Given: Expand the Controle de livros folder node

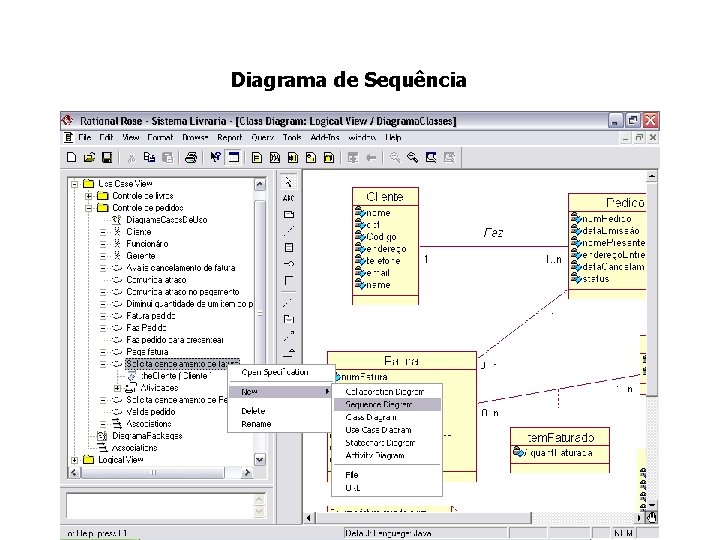Looking at the screenshot, I should 89,196.
